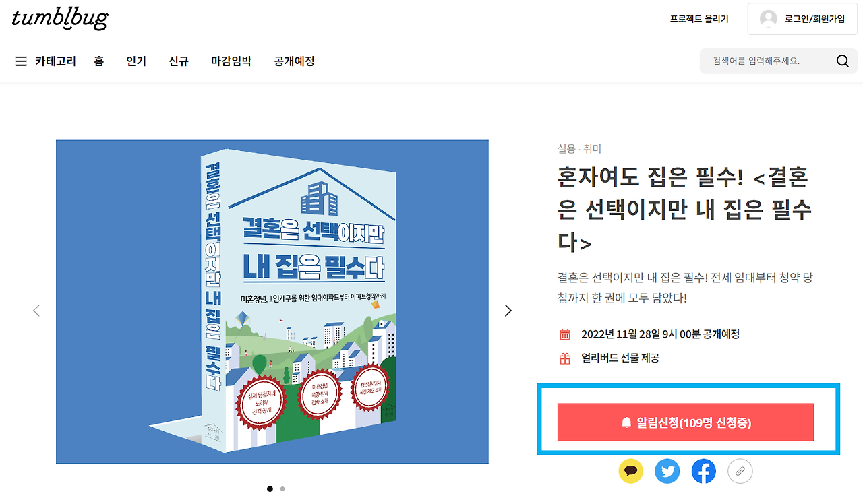Viewport: 863px width, 504px height.
Task: Go to 마감임박 section
Action: (231, 61)
